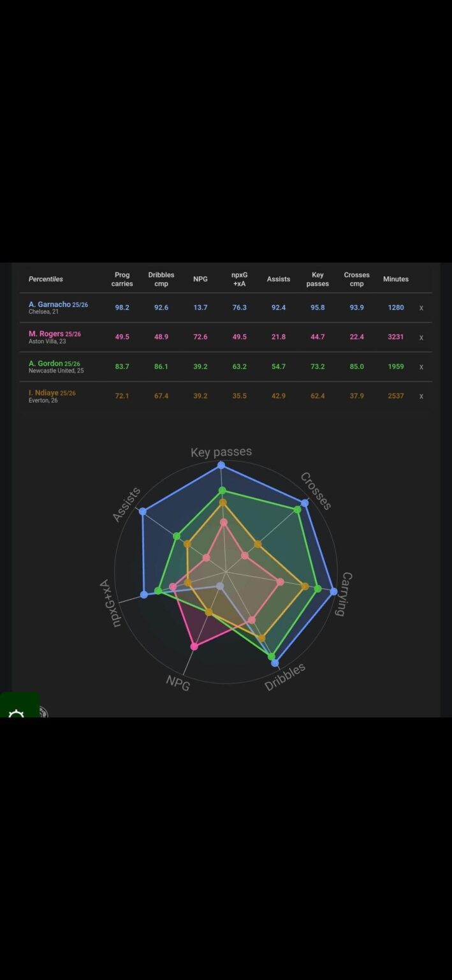Click the npxG+xA column header
The height and width of the screenshot is (980, 452).
239,279
